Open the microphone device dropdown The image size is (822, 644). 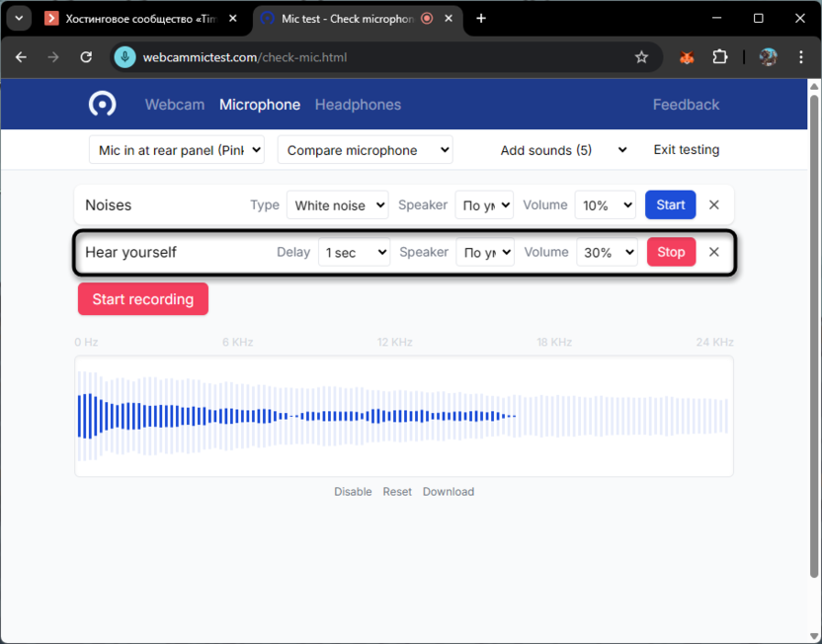177,150
